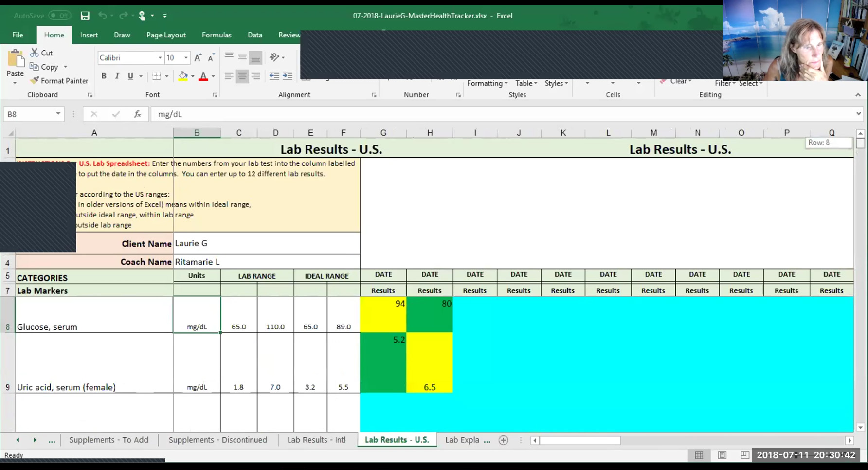
Task: Select the Client Name cell Laurie G
Action: [x=266, y=243]
